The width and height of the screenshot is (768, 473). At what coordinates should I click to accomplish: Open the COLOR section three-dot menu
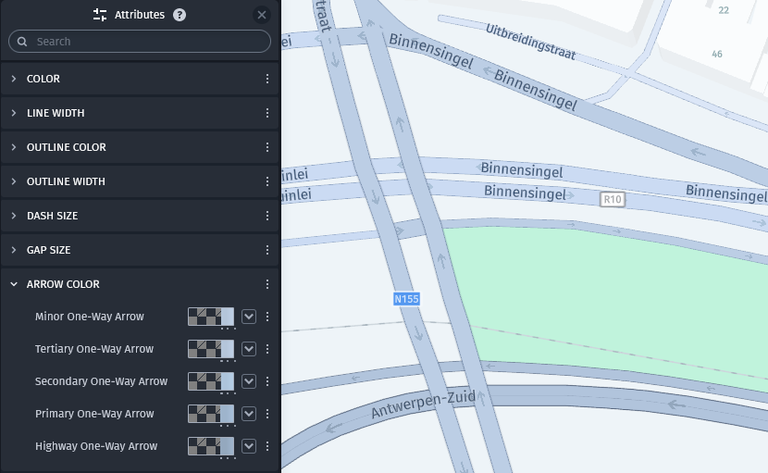(x=267, y=78)
